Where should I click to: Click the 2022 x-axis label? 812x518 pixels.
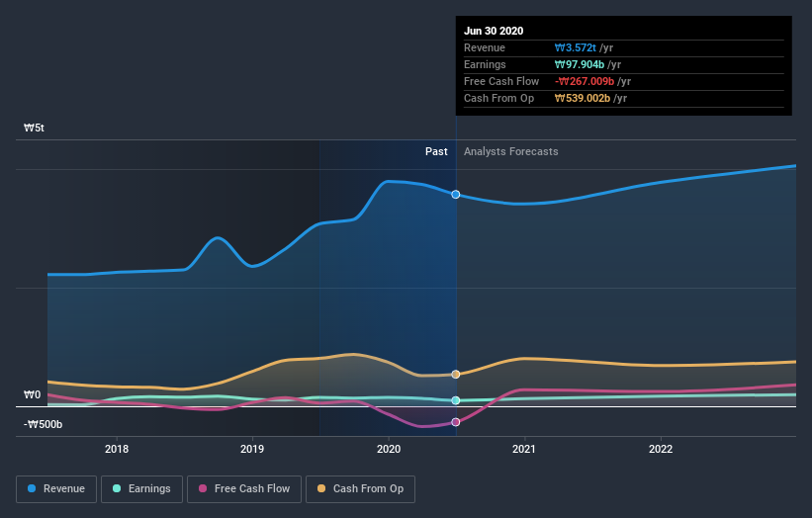[661, 449]
